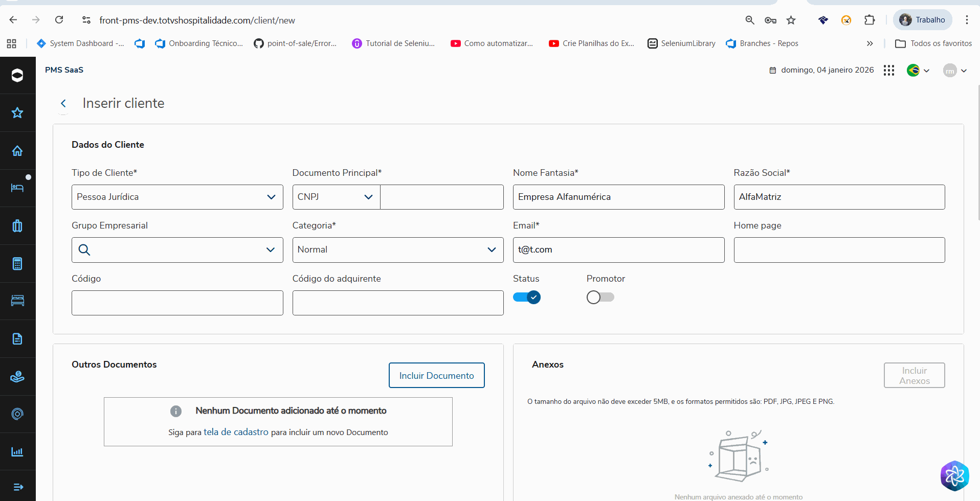
Task: Follow the tela de cadastro link
Action: coord(236,432)
